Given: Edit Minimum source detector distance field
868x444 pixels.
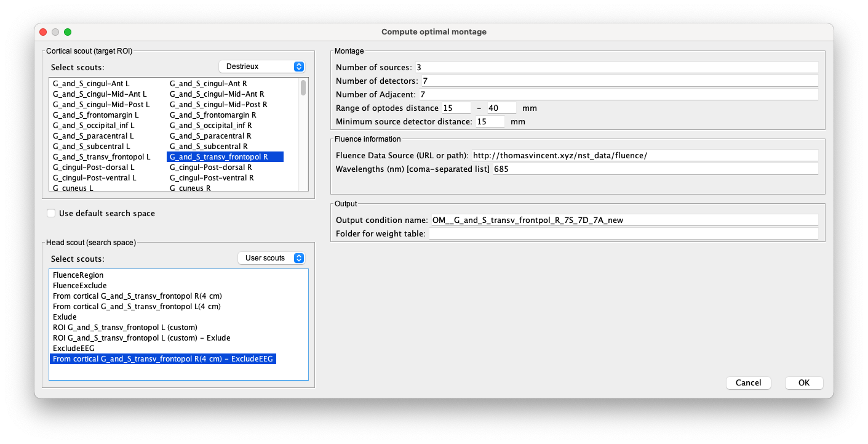Looking at the screenshot, I should click(x=490, y=121).
